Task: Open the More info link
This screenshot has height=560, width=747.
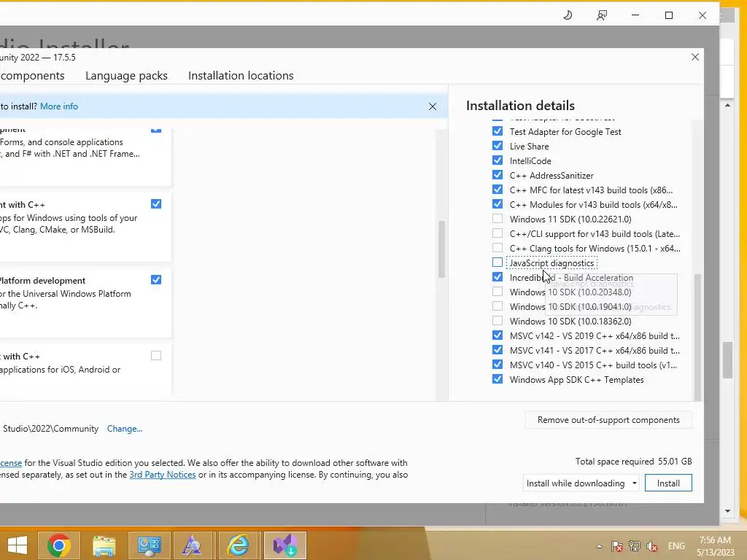Action: [x=59, y=106]
